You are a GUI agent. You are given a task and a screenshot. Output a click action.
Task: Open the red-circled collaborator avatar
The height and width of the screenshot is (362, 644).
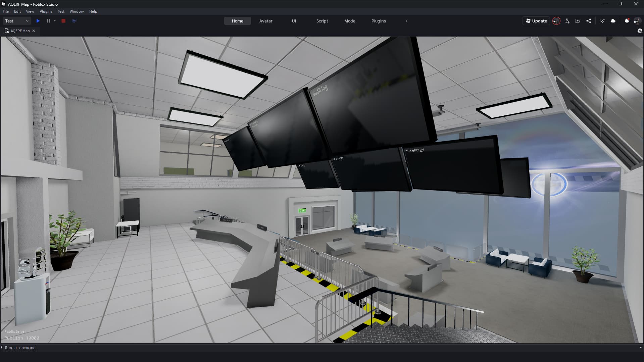556,21
